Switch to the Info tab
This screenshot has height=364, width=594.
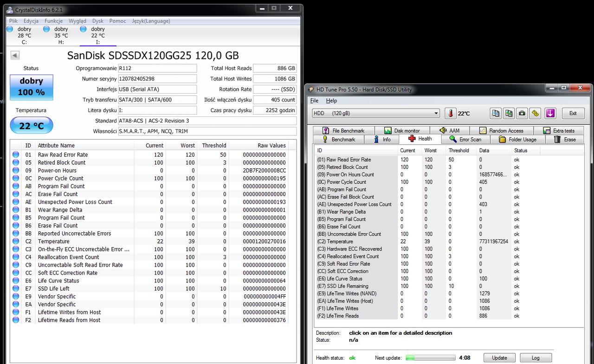[381, 139]
